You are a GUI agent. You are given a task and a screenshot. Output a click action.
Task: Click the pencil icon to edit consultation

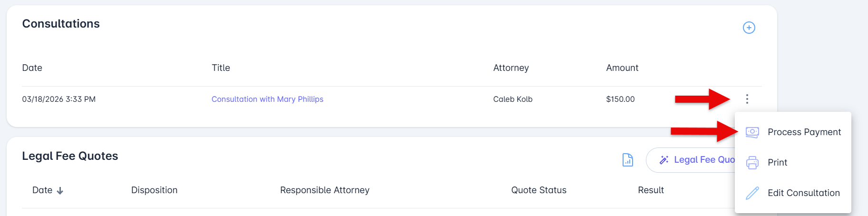tap(752, 193)
